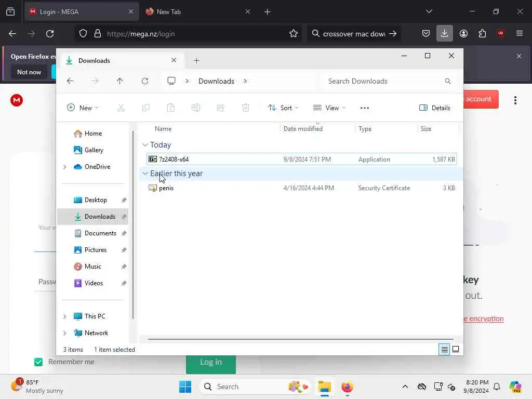
Task: Click the encryption link
Action: (484, 319)
